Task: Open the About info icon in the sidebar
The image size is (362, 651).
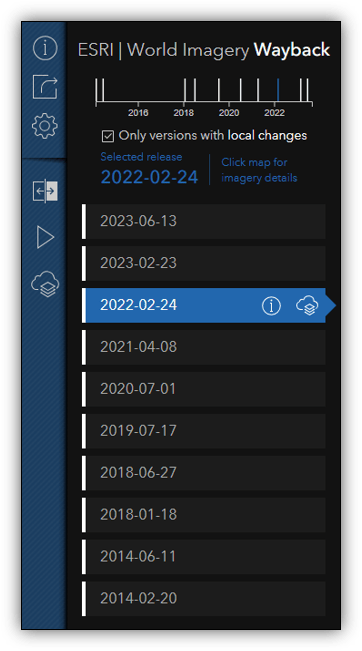Action: 45,48
